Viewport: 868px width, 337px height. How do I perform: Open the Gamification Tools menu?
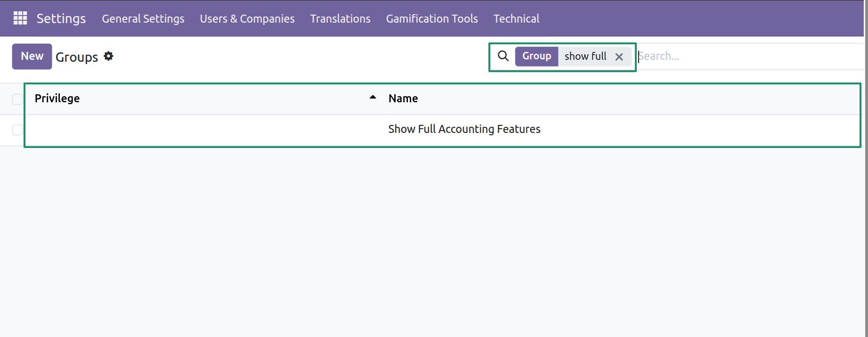432,18
